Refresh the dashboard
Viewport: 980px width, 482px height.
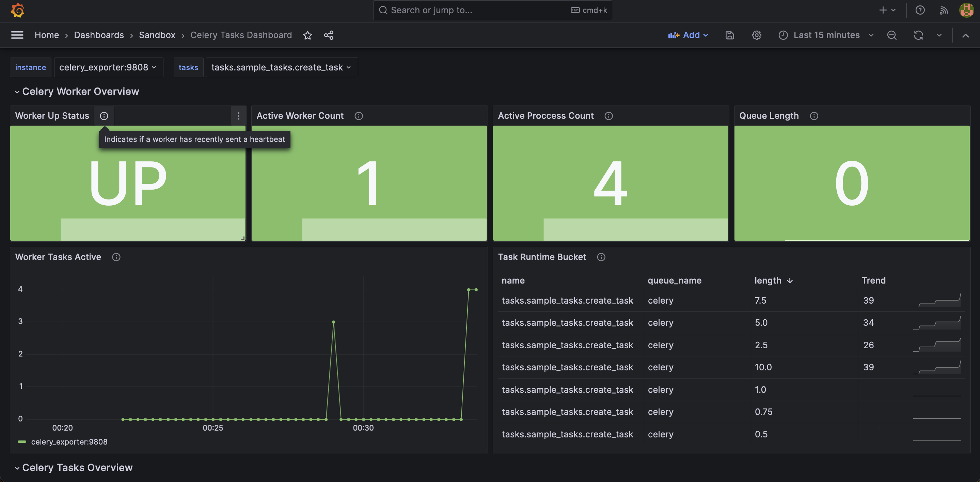coord(918,35)
